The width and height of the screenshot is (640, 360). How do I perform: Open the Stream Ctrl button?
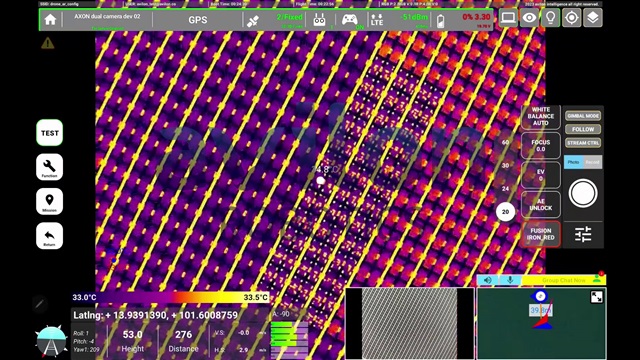pos(583,143)
